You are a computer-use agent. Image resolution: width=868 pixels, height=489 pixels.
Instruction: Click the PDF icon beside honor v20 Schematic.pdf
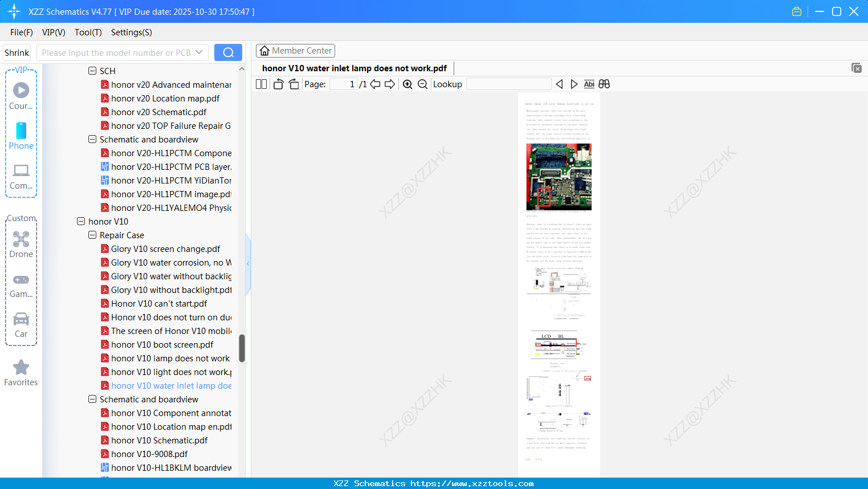coord(105,112)
